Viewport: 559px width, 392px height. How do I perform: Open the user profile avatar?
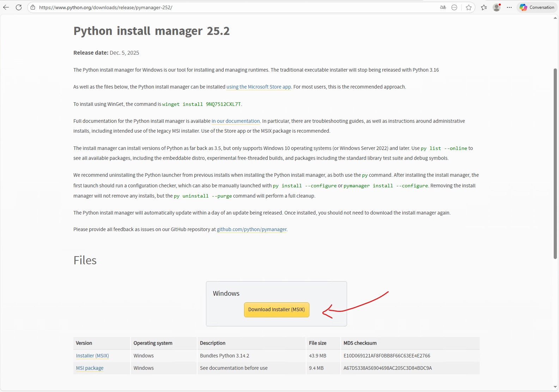(x=497, y=7)
